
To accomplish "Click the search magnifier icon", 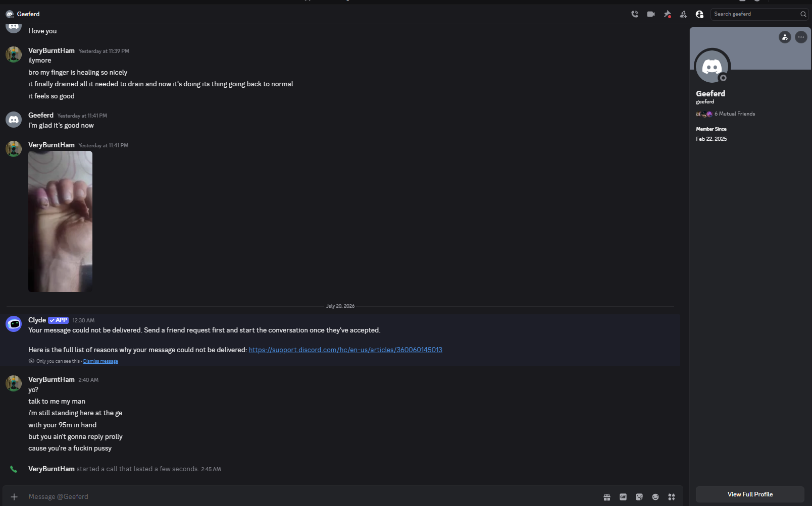I will (x=803, y=14).
